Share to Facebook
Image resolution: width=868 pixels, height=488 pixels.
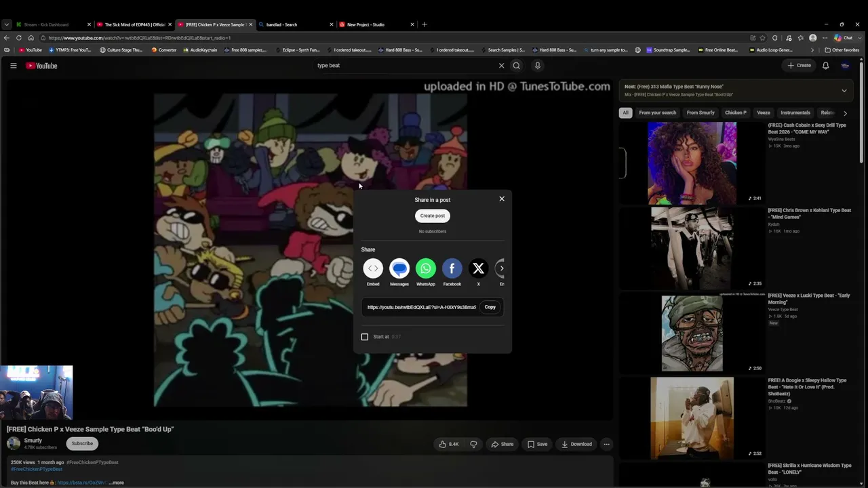[x=452, y=268]
